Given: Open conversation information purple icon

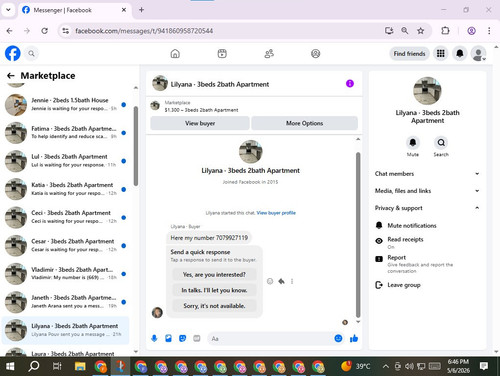Looking at the screenshot, I should tap(350, 83).
